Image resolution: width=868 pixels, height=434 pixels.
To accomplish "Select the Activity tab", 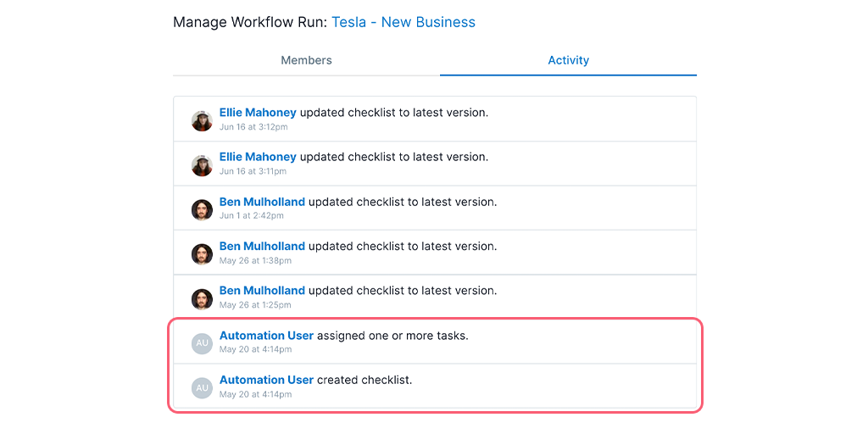I will tap(568, 60).
